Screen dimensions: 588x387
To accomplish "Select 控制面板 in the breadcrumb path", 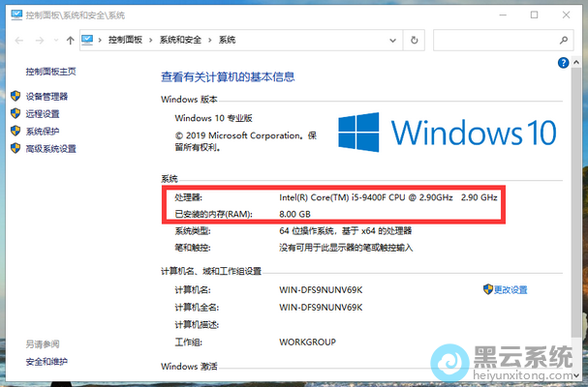I will [x=125, y=41].
